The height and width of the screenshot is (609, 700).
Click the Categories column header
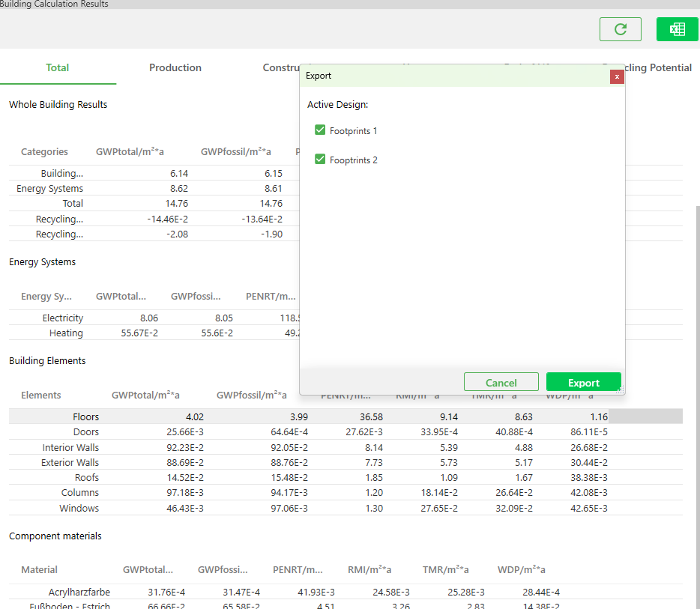coord(44,151)
